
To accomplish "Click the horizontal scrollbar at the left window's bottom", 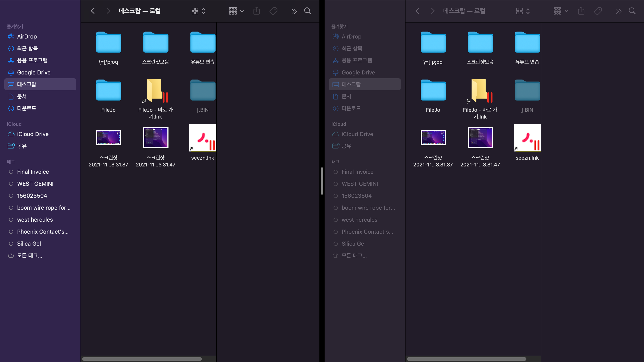I will click(142, 359).
